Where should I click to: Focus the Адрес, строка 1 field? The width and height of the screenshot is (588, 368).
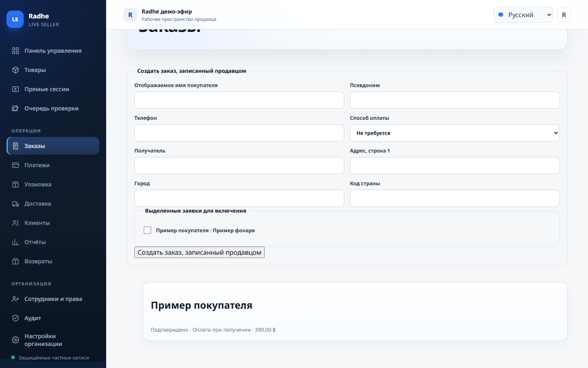(454, 166)
